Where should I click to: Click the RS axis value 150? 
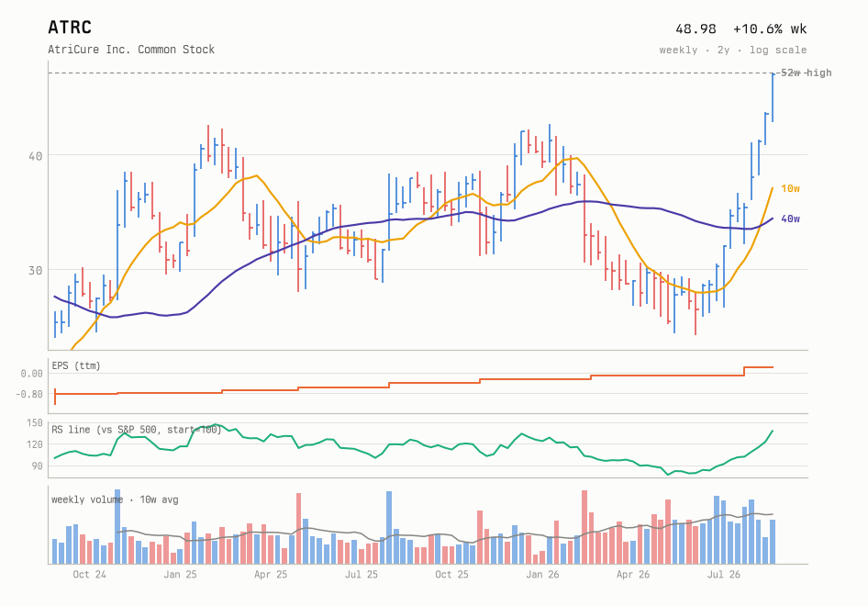pos(34,422)
